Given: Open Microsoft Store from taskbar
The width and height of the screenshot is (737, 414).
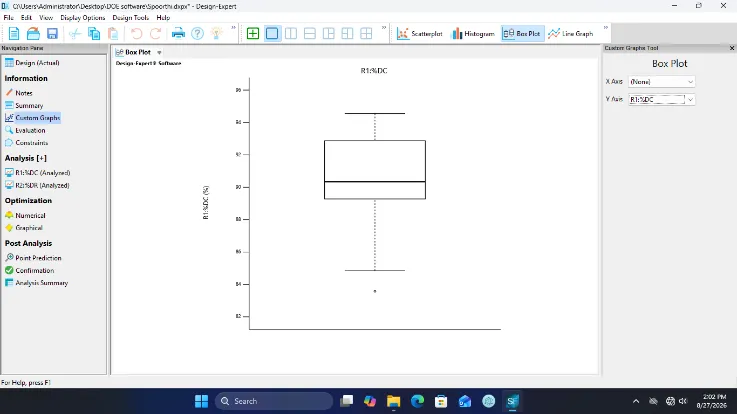Looking at the screenshot, I should 441,401.
